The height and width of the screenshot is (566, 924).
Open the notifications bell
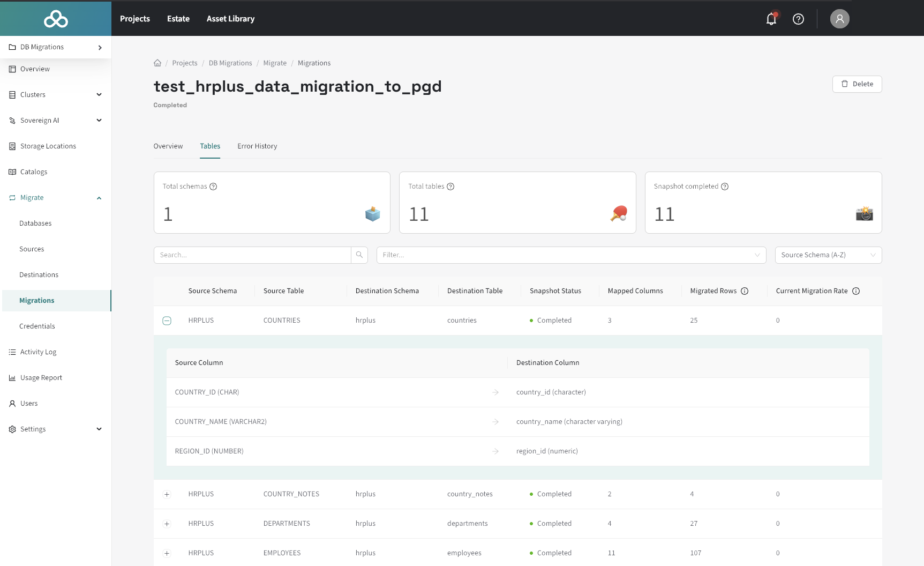[x=771, y=19]
